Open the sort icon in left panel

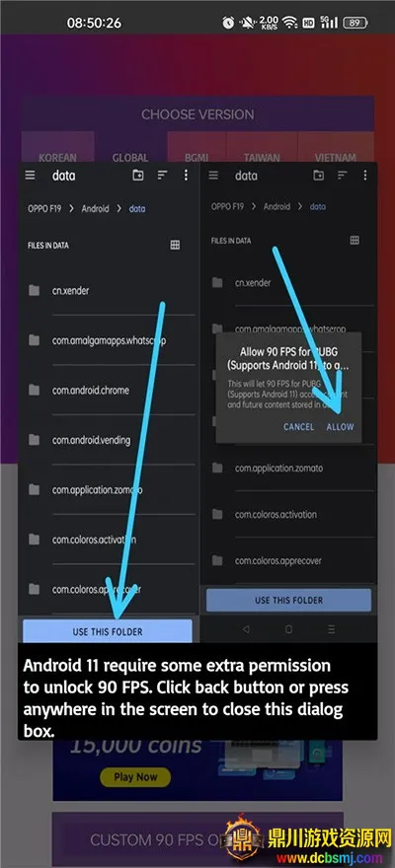tap(162, 175)
